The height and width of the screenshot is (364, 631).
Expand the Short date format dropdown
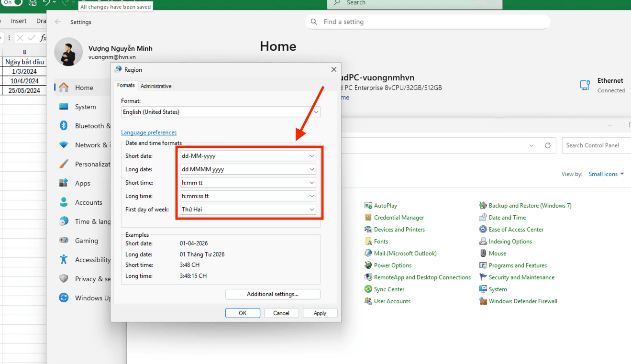click(x=312, y=156)
